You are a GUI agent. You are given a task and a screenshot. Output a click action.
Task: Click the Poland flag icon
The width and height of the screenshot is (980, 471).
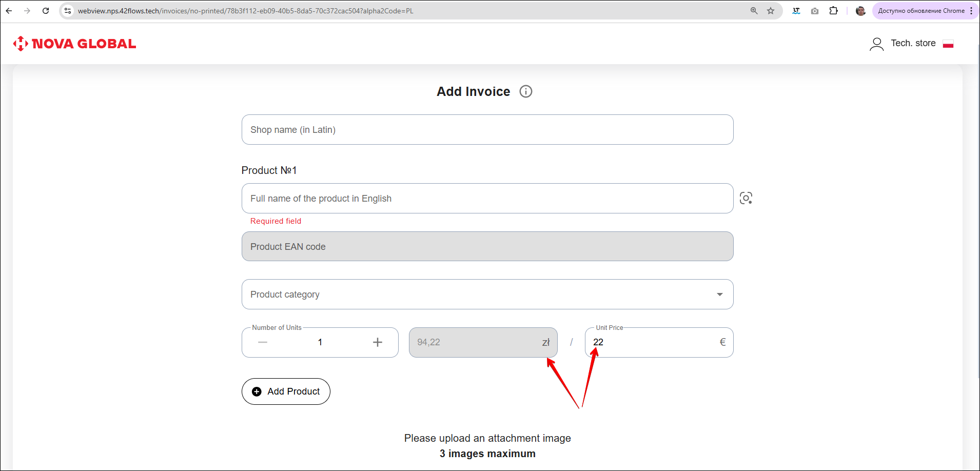pos(948,44)
